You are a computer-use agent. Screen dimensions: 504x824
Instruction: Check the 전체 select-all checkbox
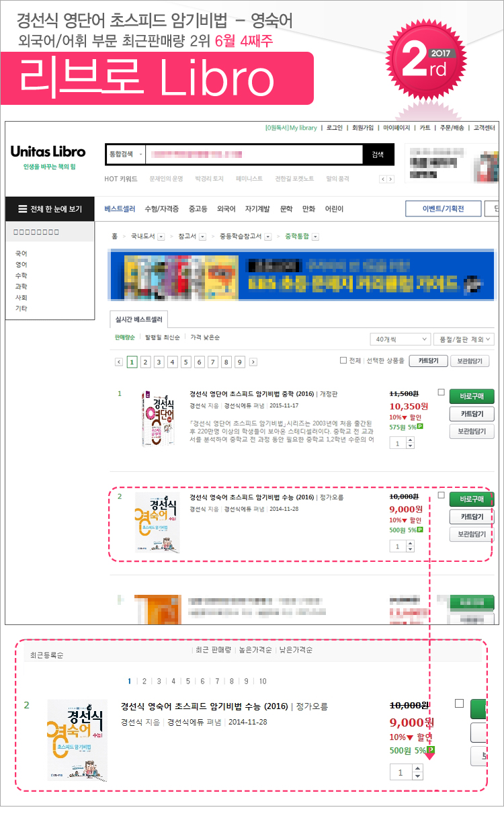tap(343, 361)
